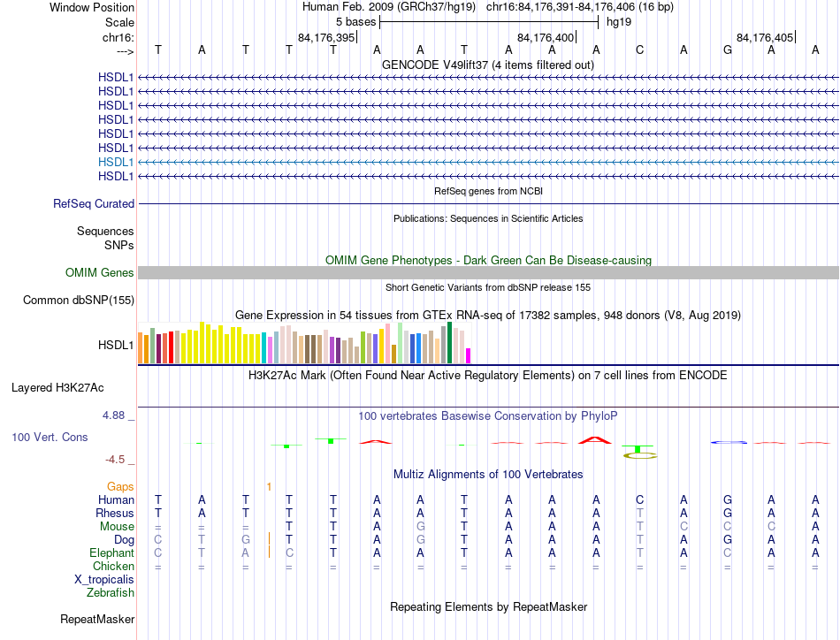The width and height of the screenshot is (840, 640).
Task: Open the RepeatMasker track label
Action: pyautogui.click(x=97, y=619)
